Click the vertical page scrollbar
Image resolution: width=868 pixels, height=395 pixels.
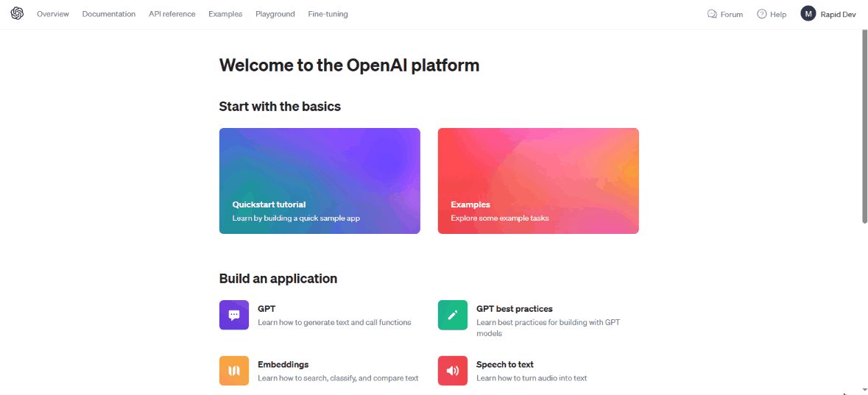pyautogui.click(x=864, y=127)
